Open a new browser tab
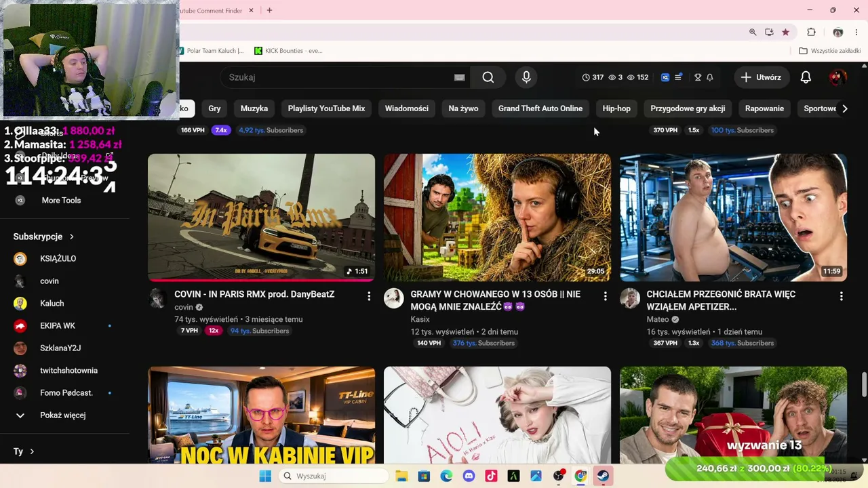Screen dimensions: 868x488 click(269, 10)
